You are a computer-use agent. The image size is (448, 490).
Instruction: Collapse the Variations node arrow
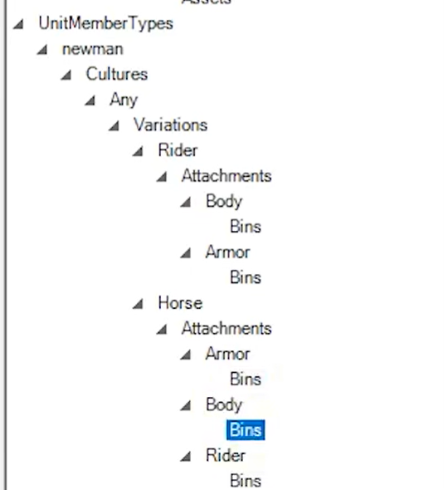tap(114, 126)
